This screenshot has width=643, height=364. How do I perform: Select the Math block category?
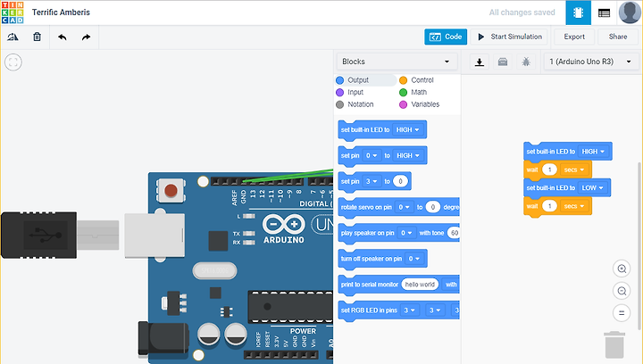pyautogui.click(x=413, y=92)
